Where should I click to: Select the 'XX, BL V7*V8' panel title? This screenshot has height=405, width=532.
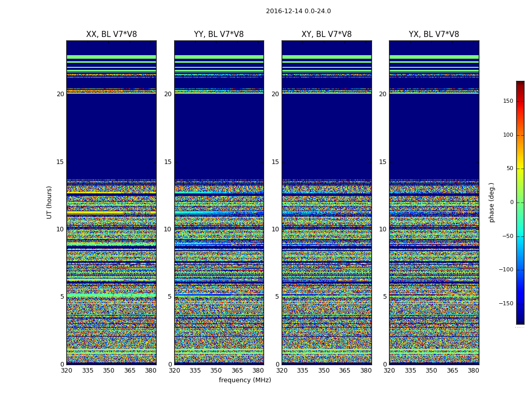111,34
